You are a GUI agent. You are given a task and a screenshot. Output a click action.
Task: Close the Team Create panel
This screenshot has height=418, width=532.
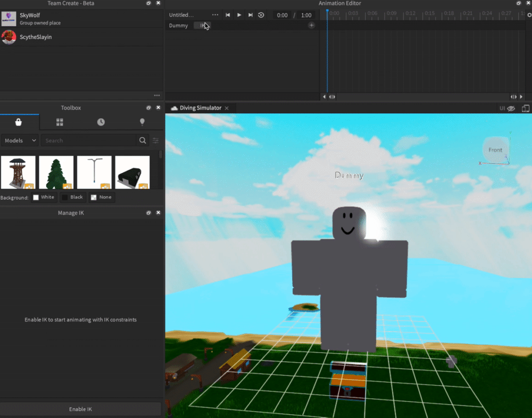click(158, 3)
